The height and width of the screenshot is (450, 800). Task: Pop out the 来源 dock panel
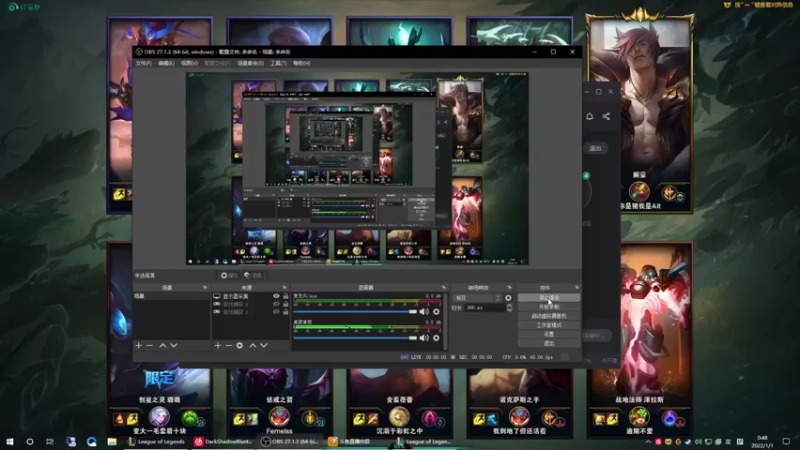[285, 288]
